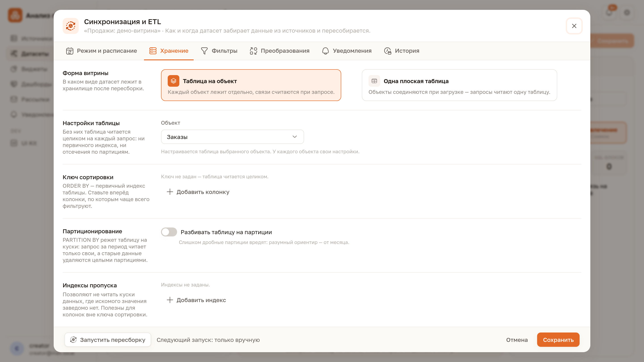The width and height of the screenshot is (644, 362).
Task: Click the funnel icon beside Фильтры
Action: point(204,51)
